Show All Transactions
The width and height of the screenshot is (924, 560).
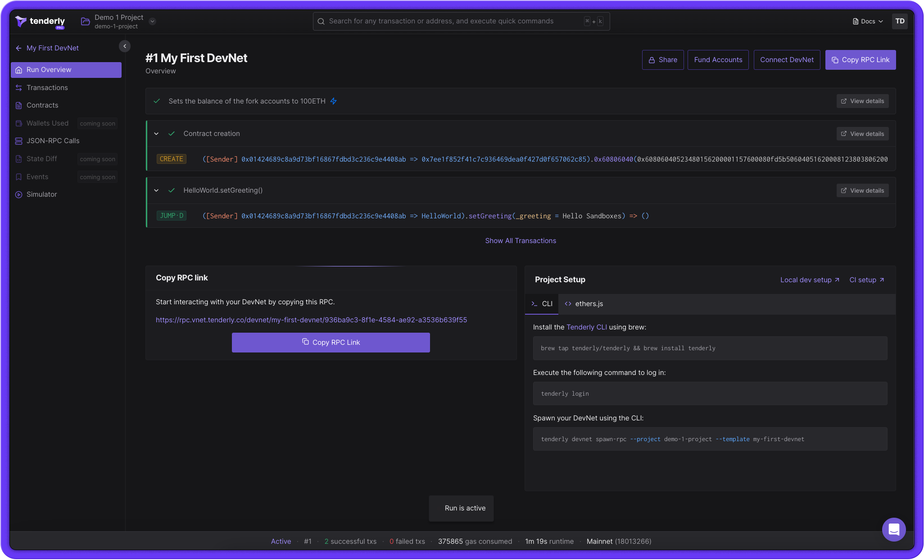click(x=521, y=240)
